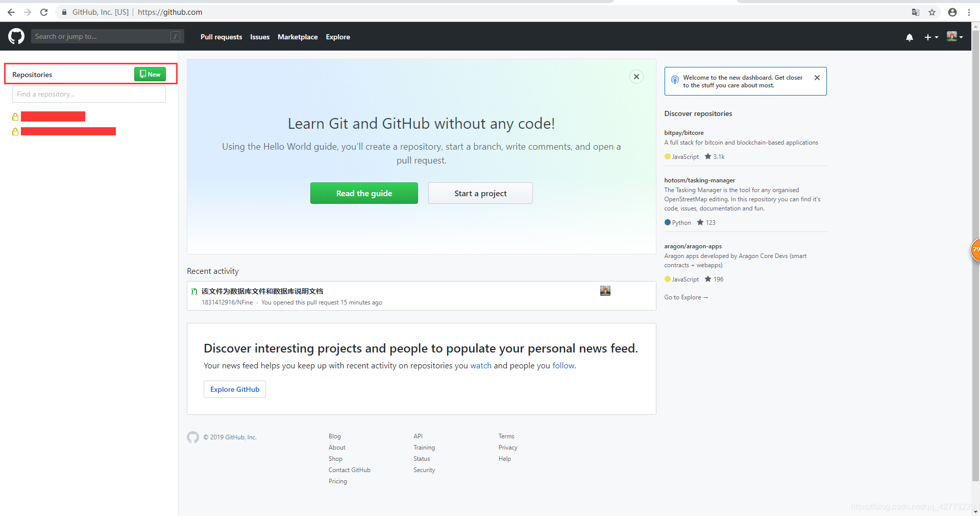Open the Privacy footer link

[508, 448]
